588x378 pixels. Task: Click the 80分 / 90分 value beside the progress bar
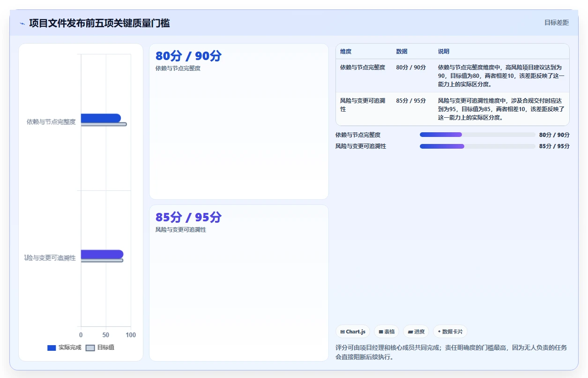(554, 135)
